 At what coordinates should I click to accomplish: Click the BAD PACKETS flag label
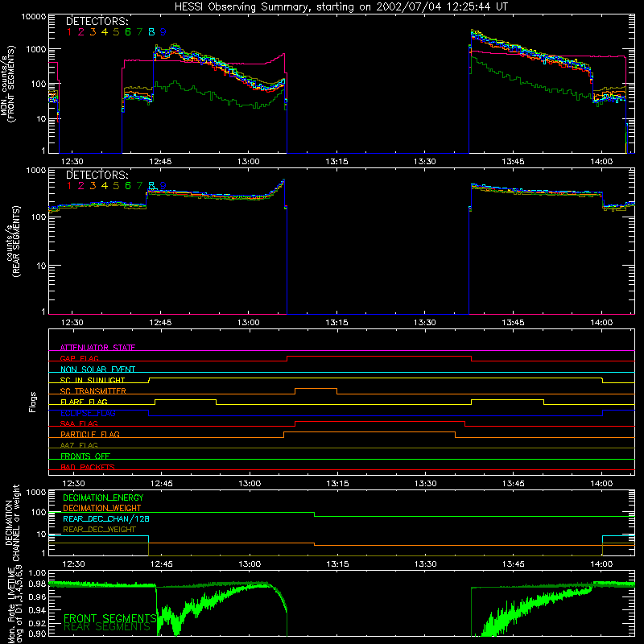(88, 467)
